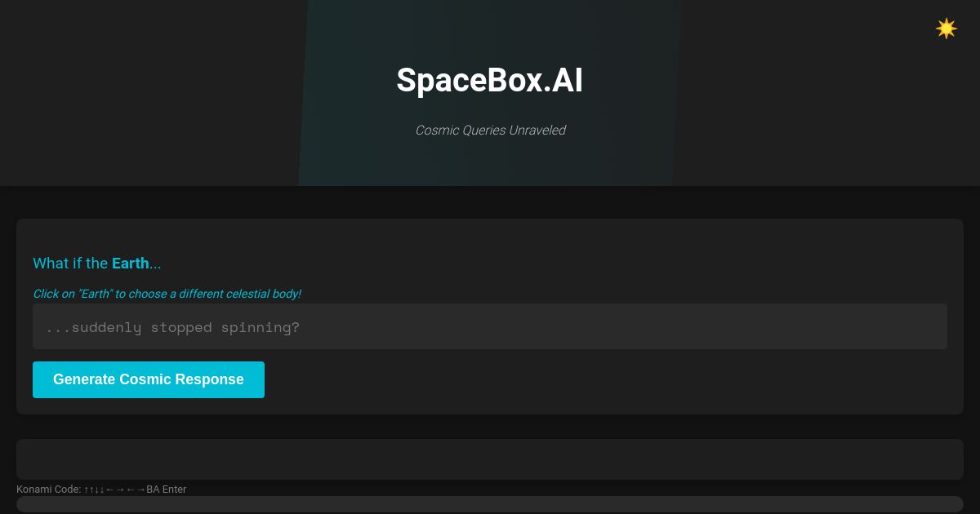Click the instruction text below the question
Screen dimensions: 980x514
tap(167, 294)
